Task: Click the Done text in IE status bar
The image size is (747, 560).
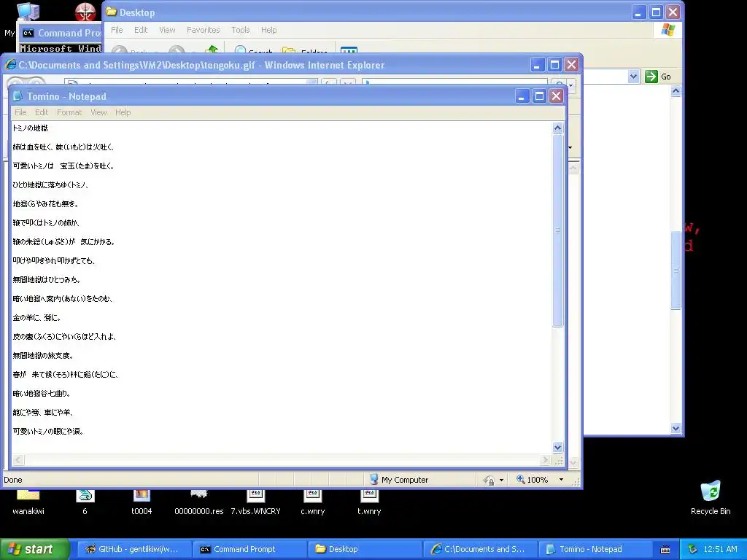Action: [x=13, y=480]
